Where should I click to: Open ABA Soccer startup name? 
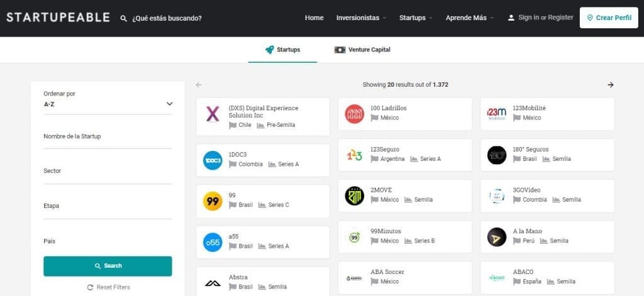[387, 271]
